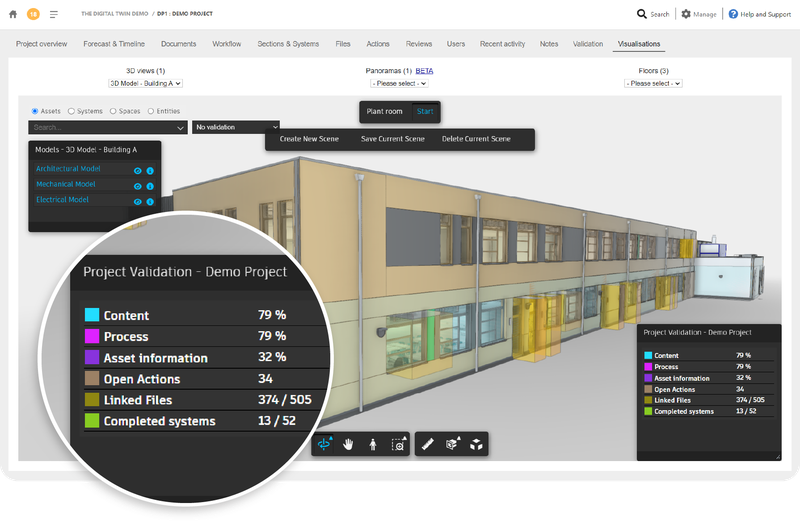Expand the asset Search combo box arrow
This screenshot has height=524, width=800.
tap(180, 128)
